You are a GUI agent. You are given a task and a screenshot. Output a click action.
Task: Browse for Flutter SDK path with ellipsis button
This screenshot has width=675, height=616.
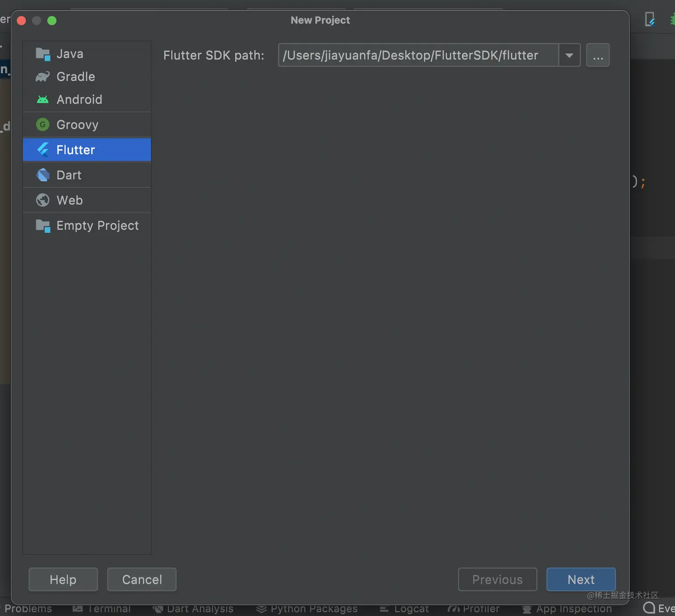tap(598, 55)
